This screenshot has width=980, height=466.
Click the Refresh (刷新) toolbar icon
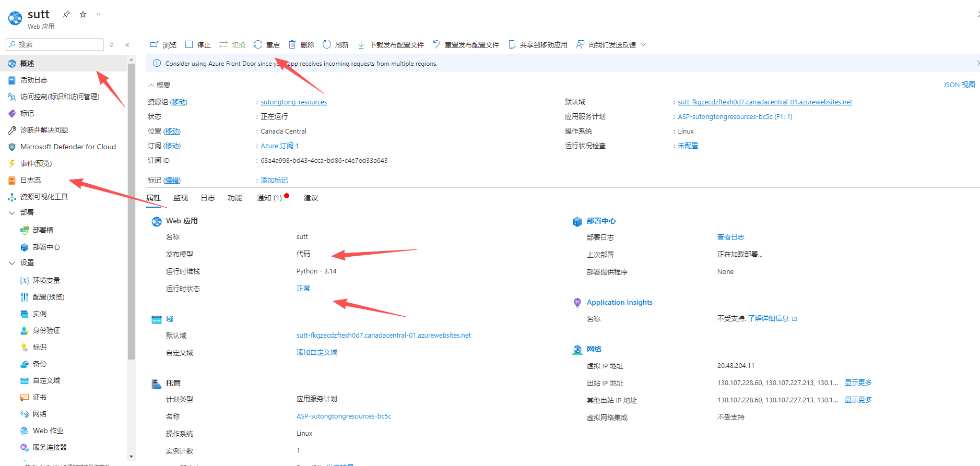click(327, 45)
